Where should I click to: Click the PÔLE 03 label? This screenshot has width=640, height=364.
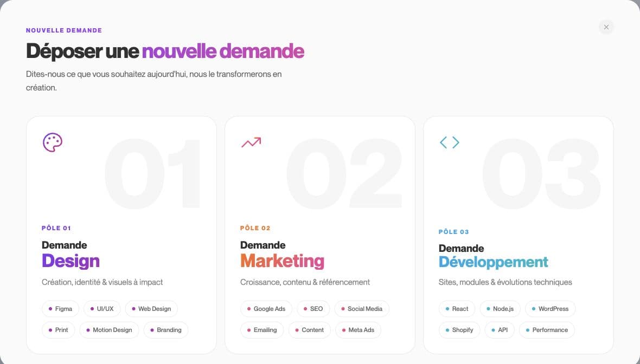point(454,231)
